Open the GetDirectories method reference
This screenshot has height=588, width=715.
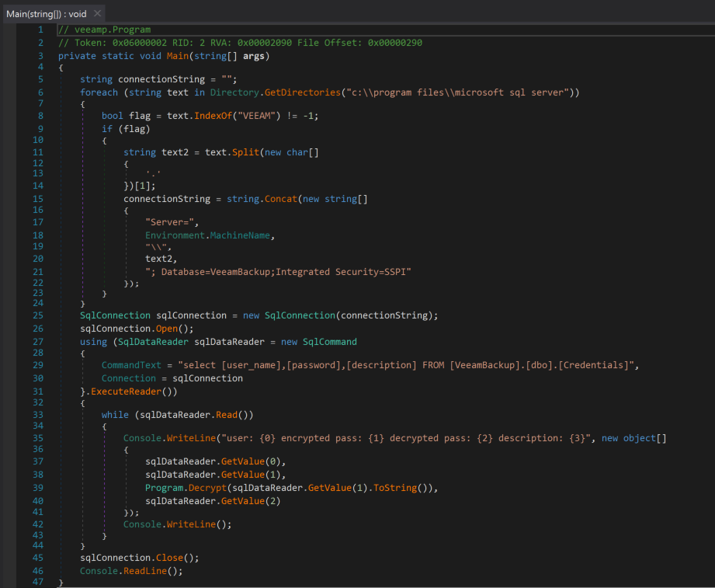(x=302, y=92)
